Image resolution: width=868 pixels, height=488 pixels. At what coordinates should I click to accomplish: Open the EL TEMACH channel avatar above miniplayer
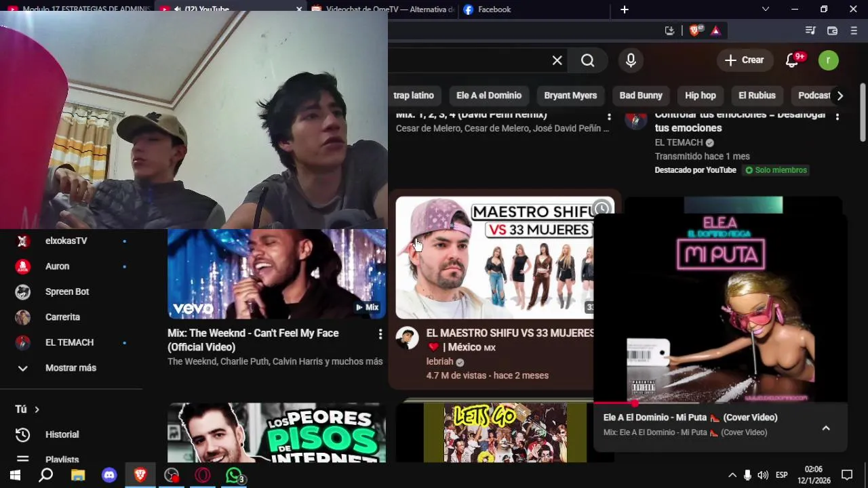coord(635,120)
